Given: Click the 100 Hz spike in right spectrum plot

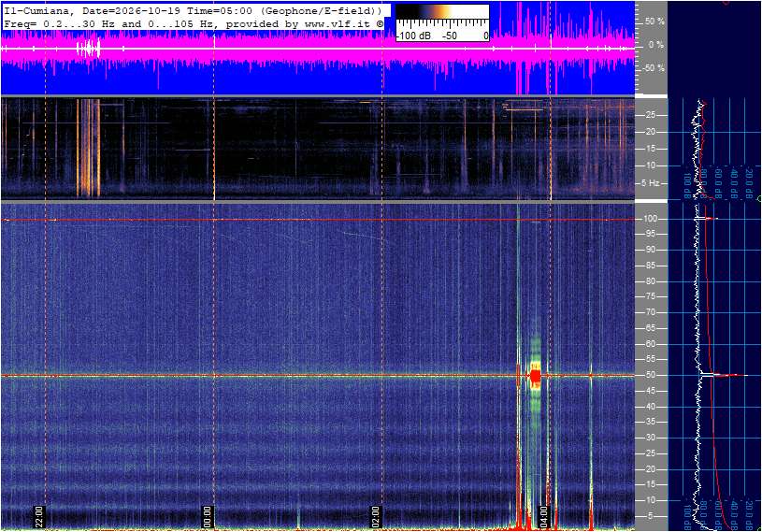Looking at the screenshot, I should [x=707, y=219].
